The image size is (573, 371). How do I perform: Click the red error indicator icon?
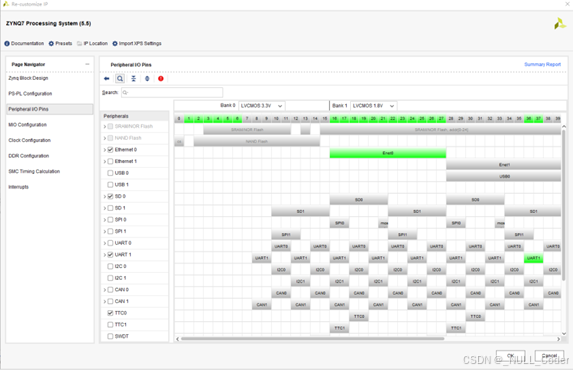pyautogui.click(x=161, y=79)
